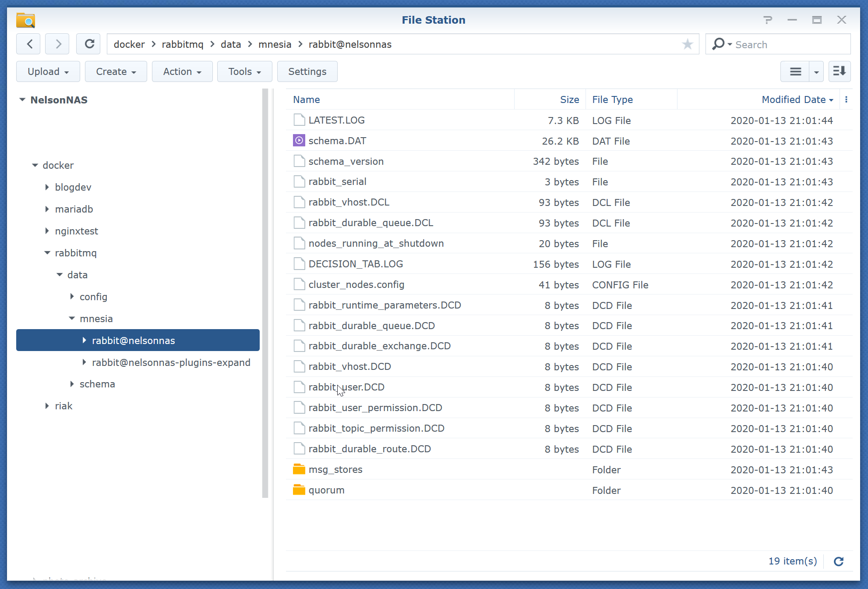Viewport: 868px width, 589px height.
Task: Click the back navigation arrow
Action: click(x=29, y=44)
